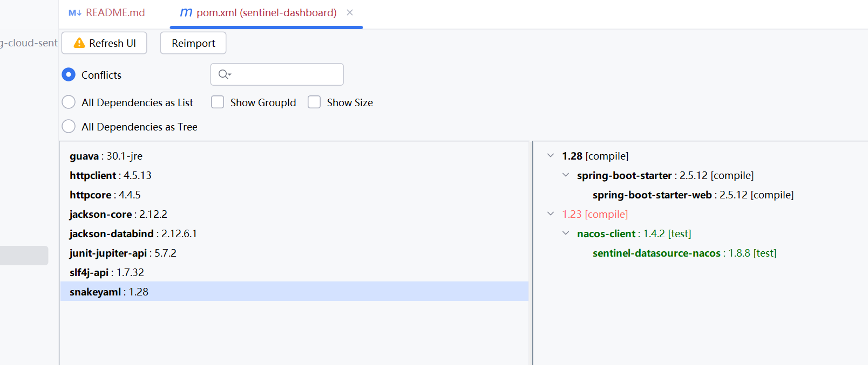868x365 pixels.
Task: Click 1.28 [compile] tree label
Action: (x=595, y=156)
